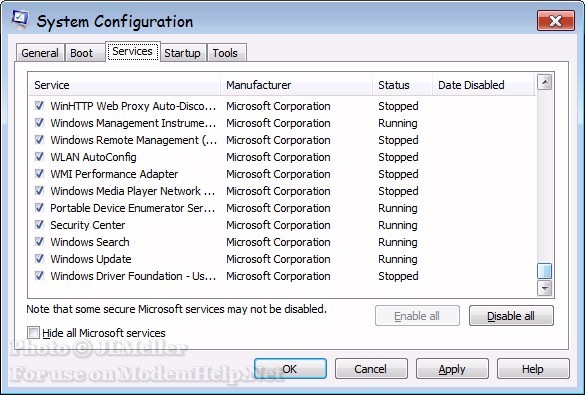This screenshot has height=395, width=585.
Task: Enable Hide all Microsoft services
Action: click(x=33, y=332)
